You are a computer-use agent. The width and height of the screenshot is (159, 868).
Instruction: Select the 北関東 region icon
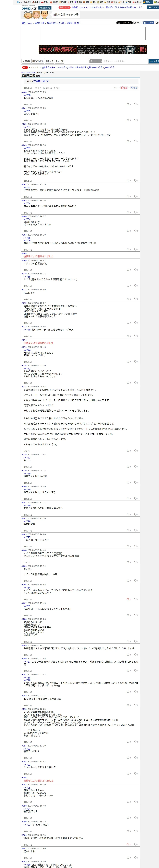click(x=54, y=2)
